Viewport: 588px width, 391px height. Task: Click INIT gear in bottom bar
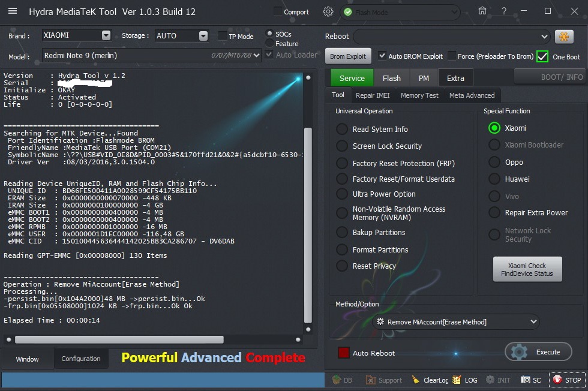(490, 380)
